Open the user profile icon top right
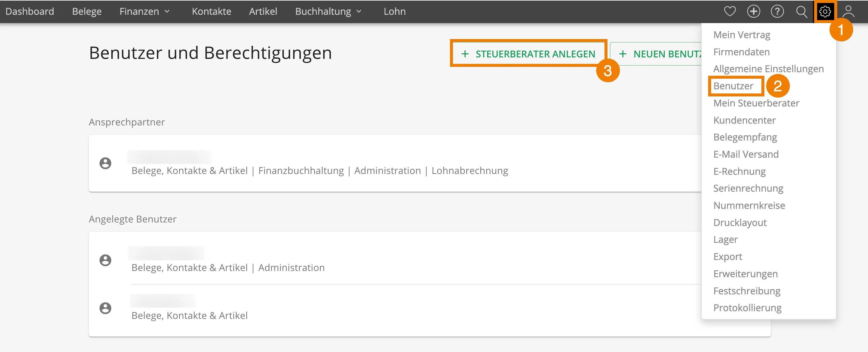The height and width of the screenshot is (352, 868). tap(848, 11)
